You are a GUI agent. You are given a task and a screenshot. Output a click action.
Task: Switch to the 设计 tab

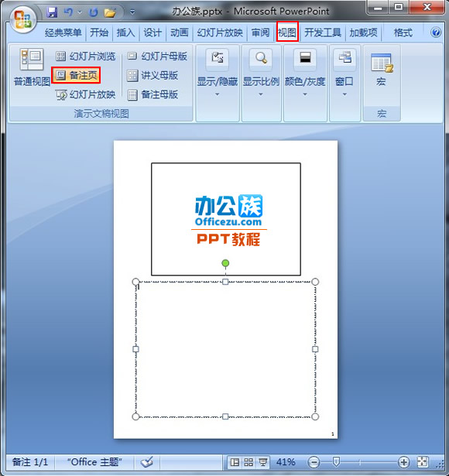click(153, 33)
